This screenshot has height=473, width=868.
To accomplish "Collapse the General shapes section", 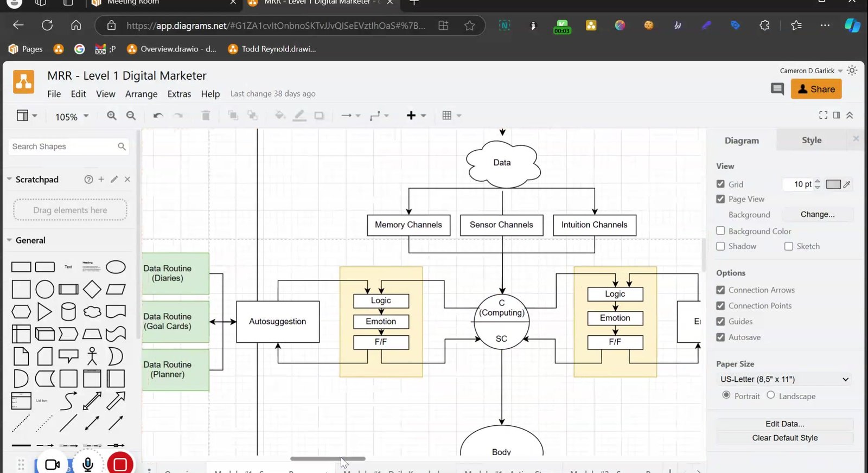I will [30, 240].
